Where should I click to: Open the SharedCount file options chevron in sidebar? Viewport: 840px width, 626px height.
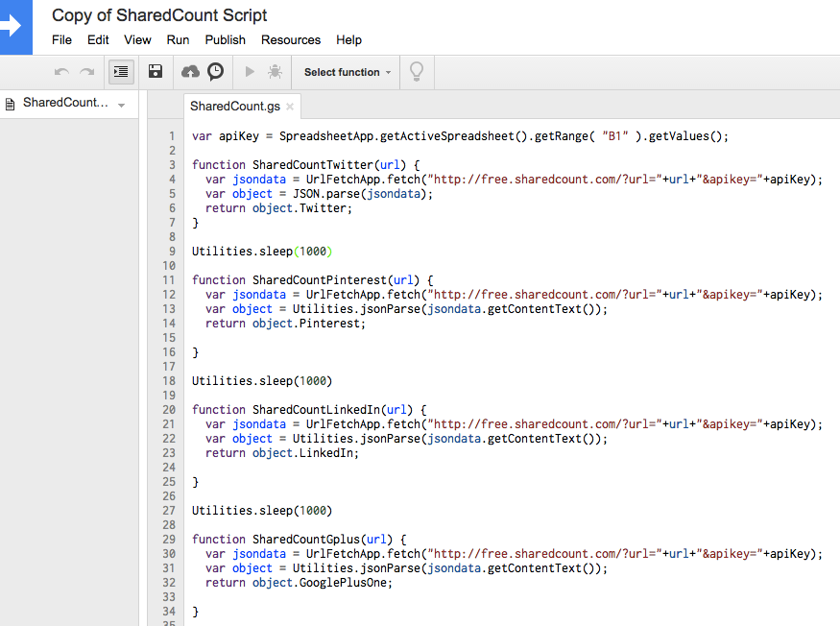[x=119, y=103]
